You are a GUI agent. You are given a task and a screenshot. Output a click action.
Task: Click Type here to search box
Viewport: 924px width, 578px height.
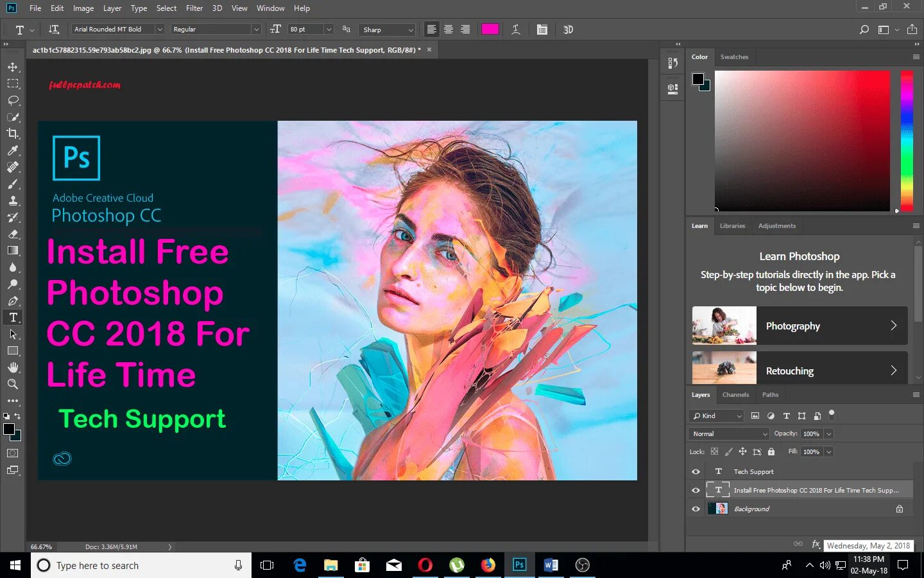pos(141,565)
